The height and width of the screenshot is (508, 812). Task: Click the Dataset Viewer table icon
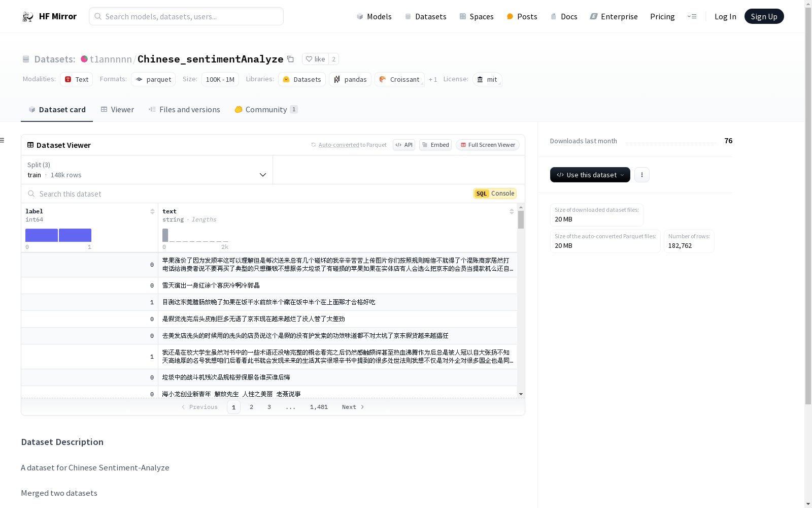[x=30, y=145]
